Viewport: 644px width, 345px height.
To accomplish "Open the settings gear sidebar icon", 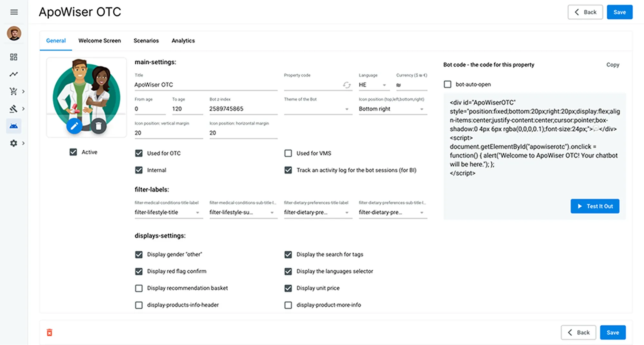I will [14, 143].
